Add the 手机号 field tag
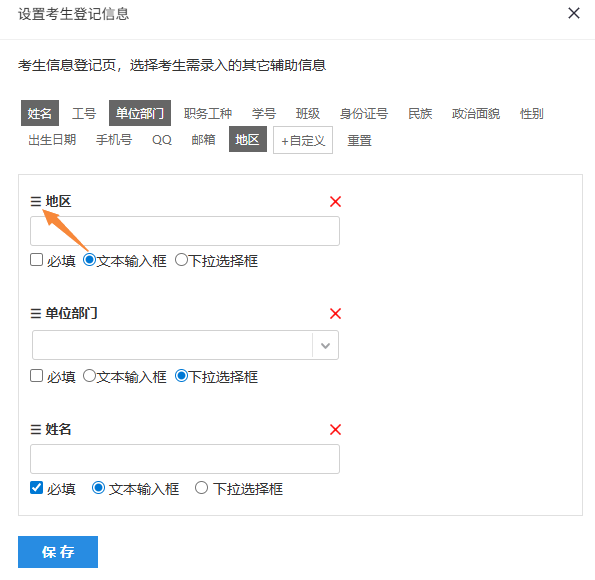Screen dimensions: 595x580 (114, 139)
